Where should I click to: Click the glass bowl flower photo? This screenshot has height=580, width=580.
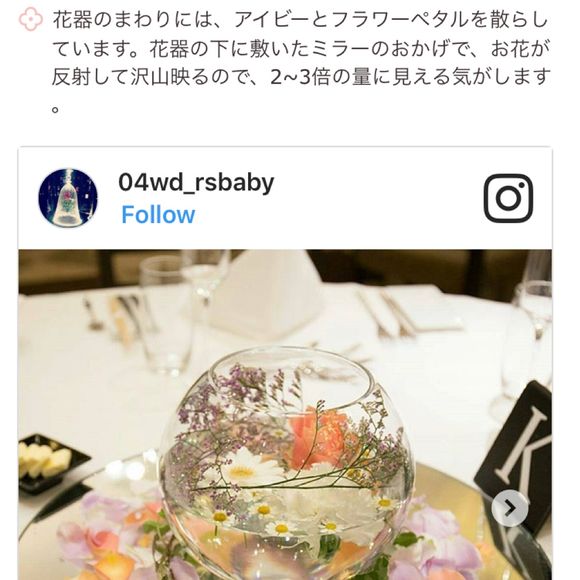click(285, 415)
